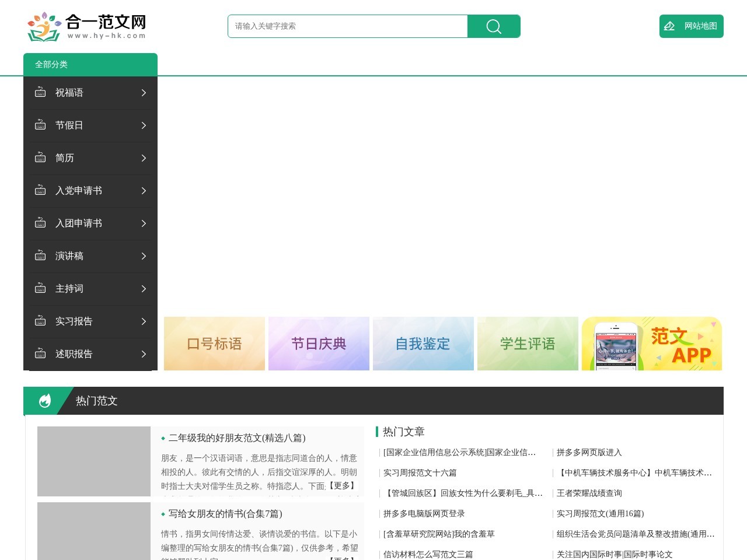Image resolution: width=747 pixels, height=560 pixels.
Task: Click the magnifier search icon button
Action: click(494, 26)
